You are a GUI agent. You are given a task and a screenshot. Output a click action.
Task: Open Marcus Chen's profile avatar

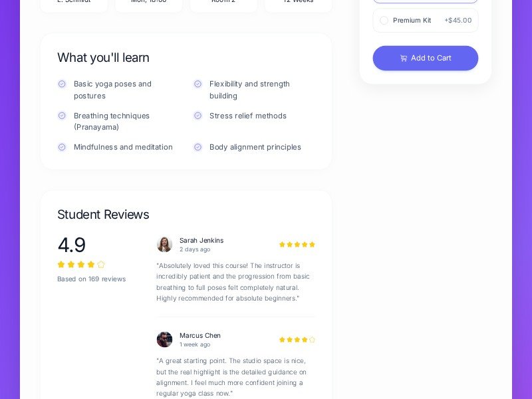click(x=164, y=339)
